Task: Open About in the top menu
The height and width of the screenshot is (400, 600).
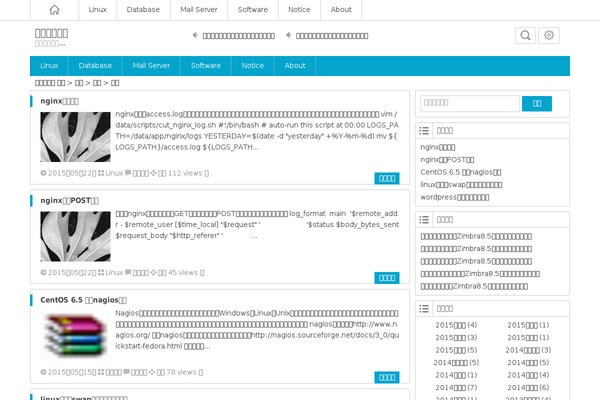Action: pos(341,10)
